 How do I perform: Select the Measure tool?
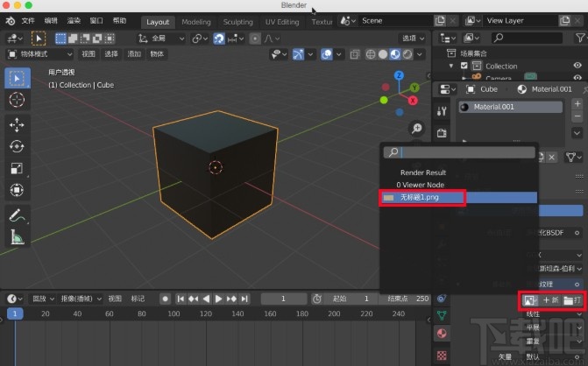point(17,236)
